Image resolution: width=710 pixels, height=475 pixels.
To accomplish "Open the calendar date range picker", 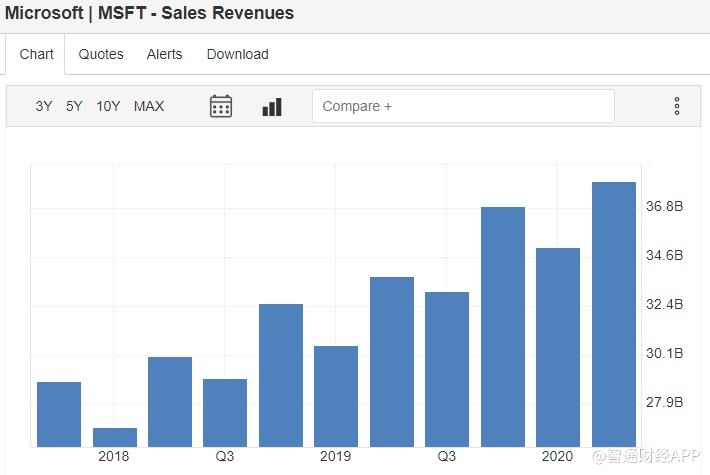I will coord(221,106).
